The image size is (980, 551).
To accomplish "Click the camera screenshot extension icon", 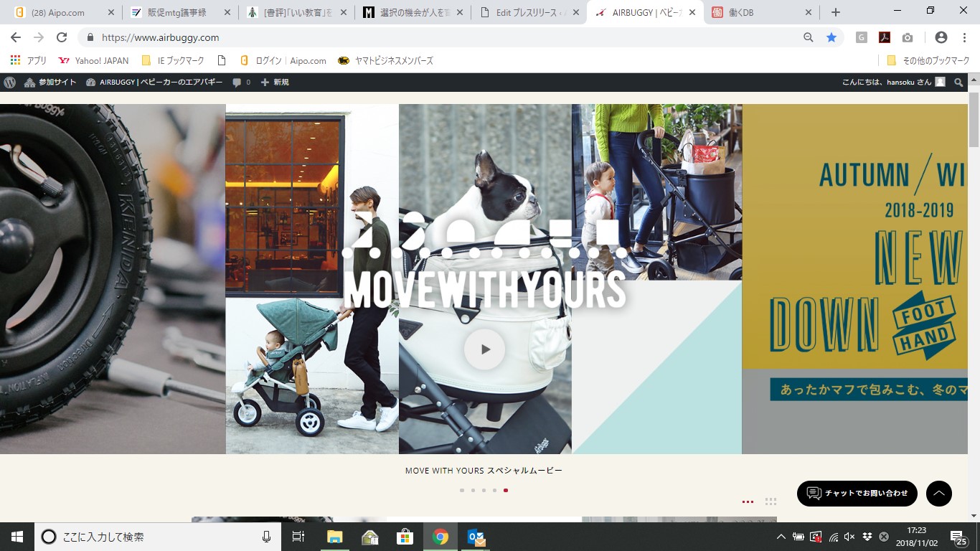I will point(908,37).
